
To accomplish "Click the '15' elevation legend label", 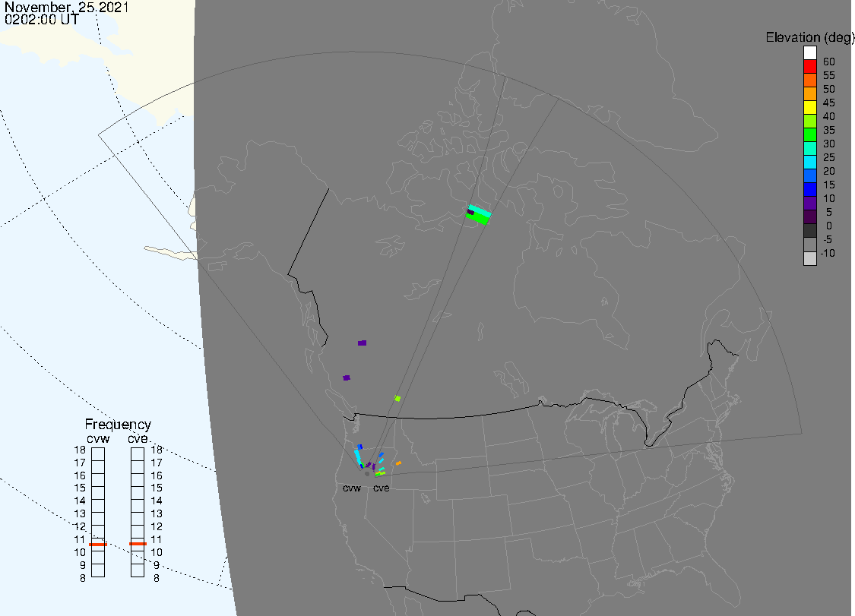I will click(x=829, y=185).
